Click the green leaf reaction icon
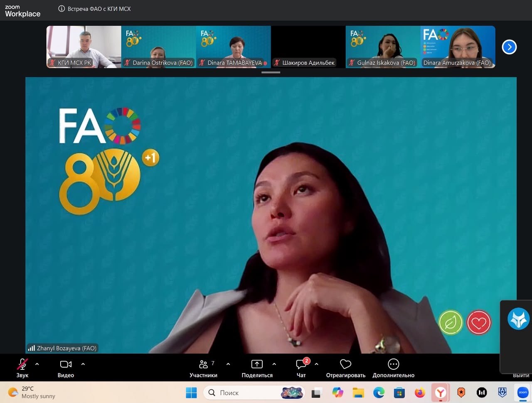The height and width of the screenshot is (403, 532). tap(451, 322)
